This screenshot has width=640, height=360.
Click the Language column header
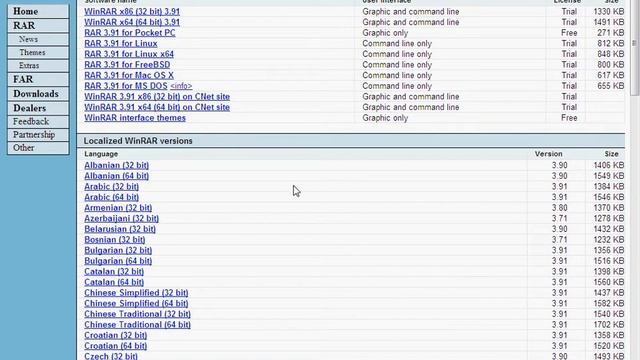[101, 154]
